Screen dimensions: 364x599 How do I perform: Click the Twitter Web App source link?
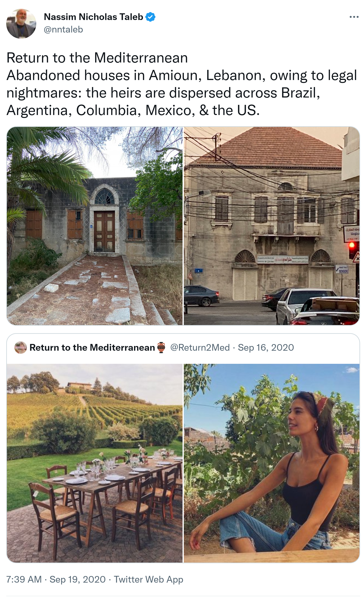(148, 579)
